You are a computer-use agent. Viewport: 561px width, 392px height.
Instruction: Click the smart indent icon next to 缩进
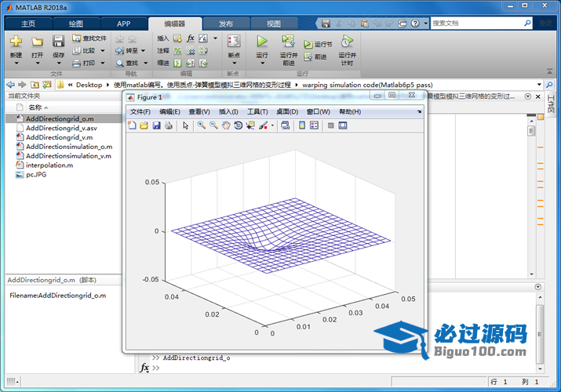coord(177,64)
